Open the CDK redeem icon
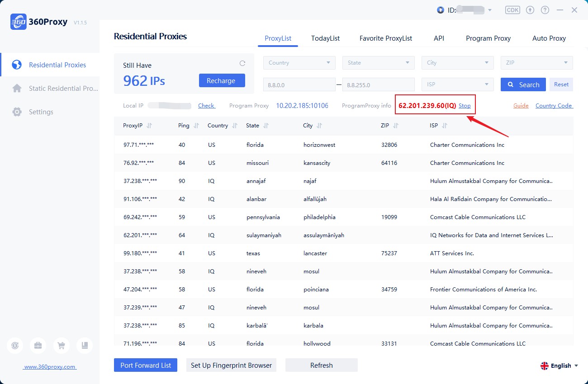The image size is (588, 384). (x=512, y=10)
